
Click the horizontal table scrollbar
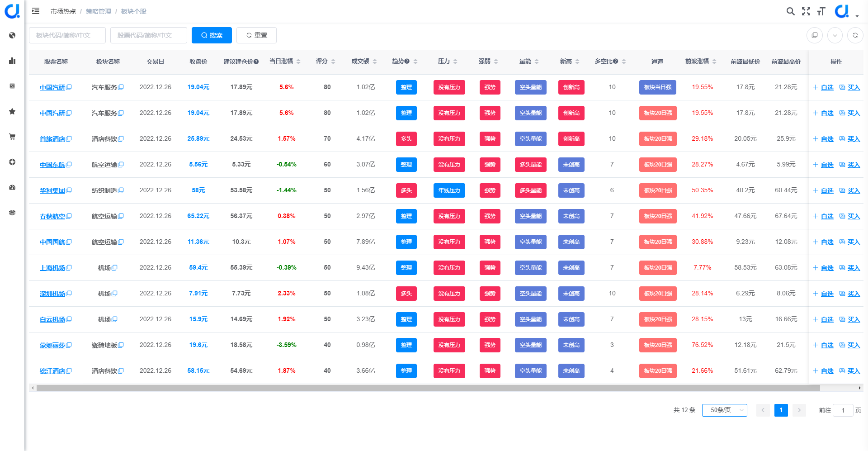coord(428,388)
